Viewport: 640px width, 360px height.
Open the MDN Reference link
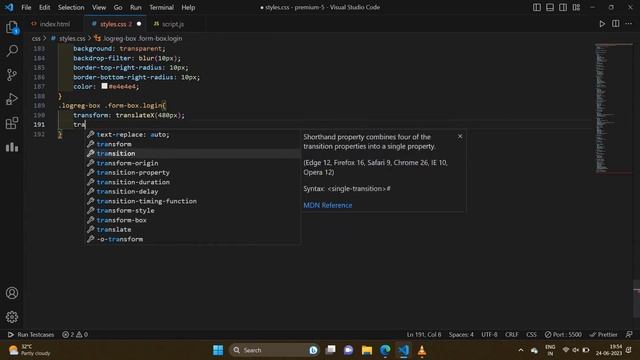click(x=327, y=205)
